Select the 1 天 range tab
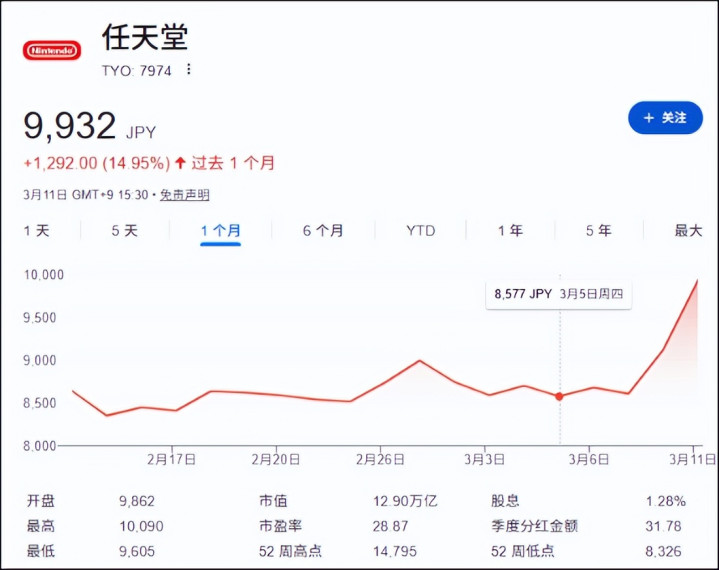 coord(37,230)
